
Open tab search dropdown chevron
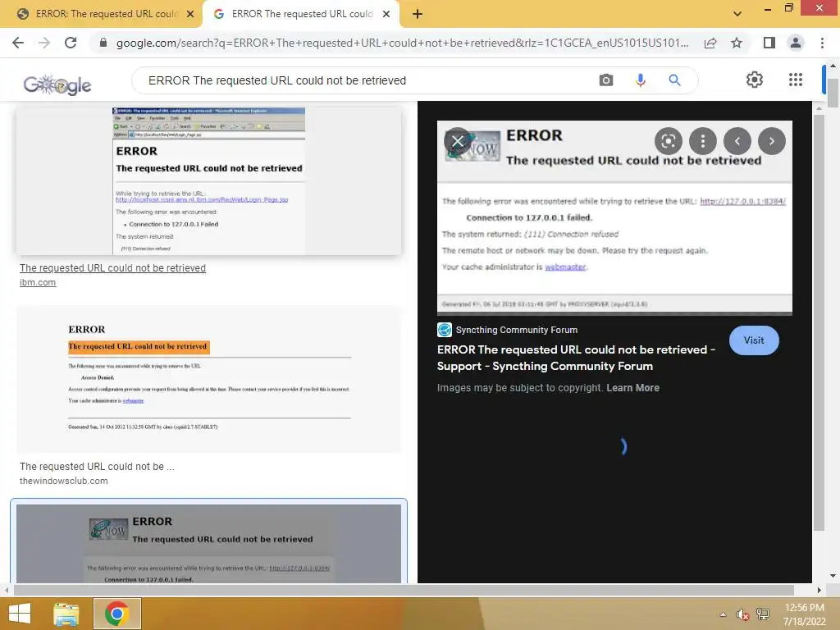737,14
